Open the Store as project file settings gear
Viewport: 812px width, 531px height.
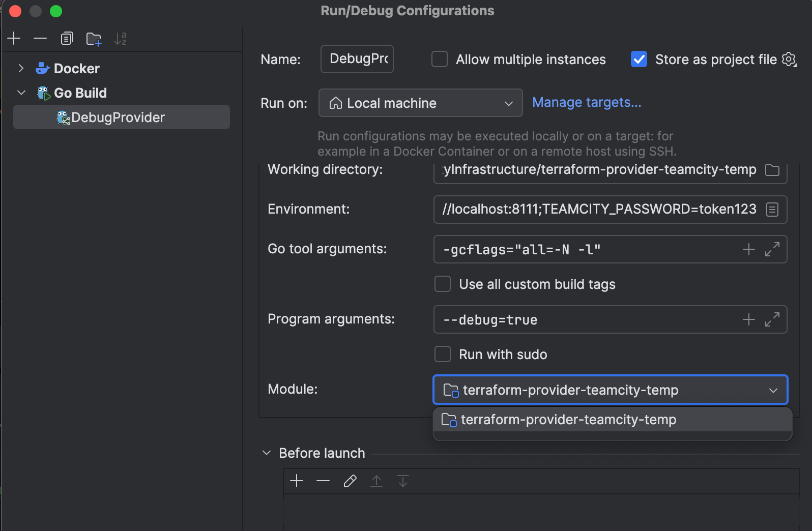pos(789,60)
